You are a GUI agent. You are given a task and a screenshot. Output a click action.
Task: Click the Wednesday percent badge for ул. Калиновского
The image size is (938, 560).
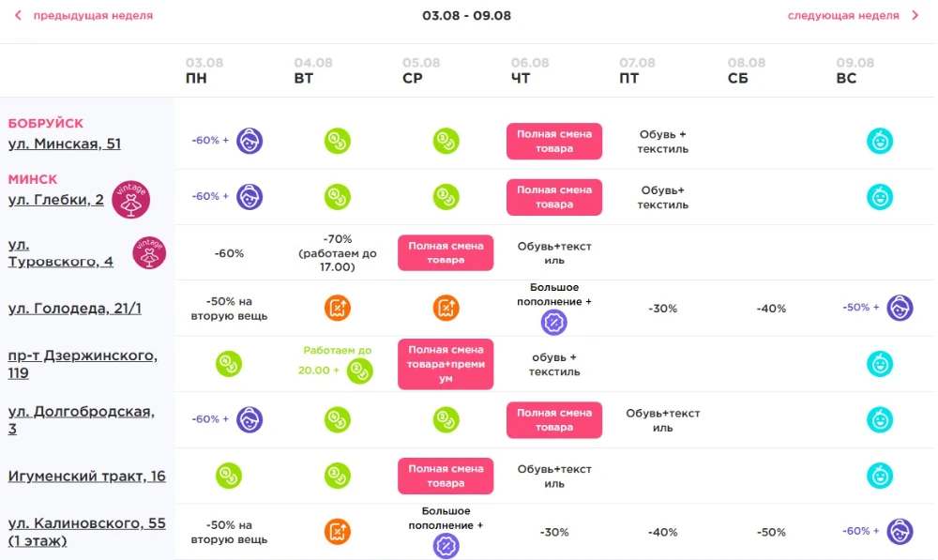click(446, 546)
